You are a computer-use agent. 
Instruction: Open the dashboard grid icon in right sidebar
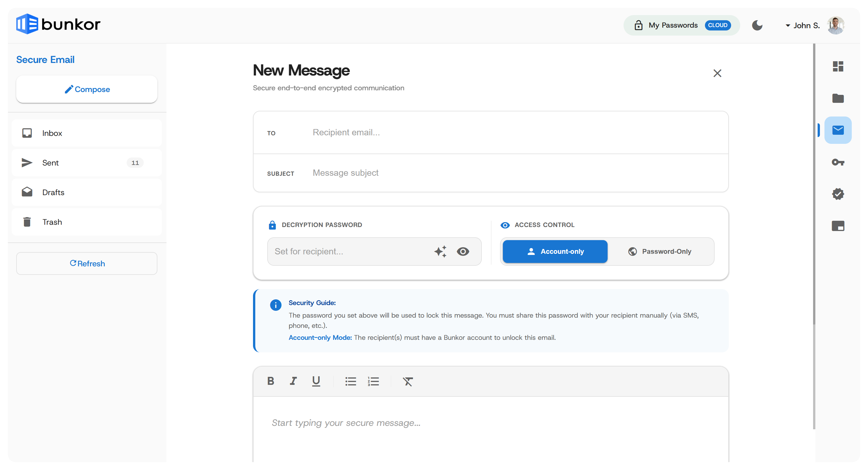(838, 66)
